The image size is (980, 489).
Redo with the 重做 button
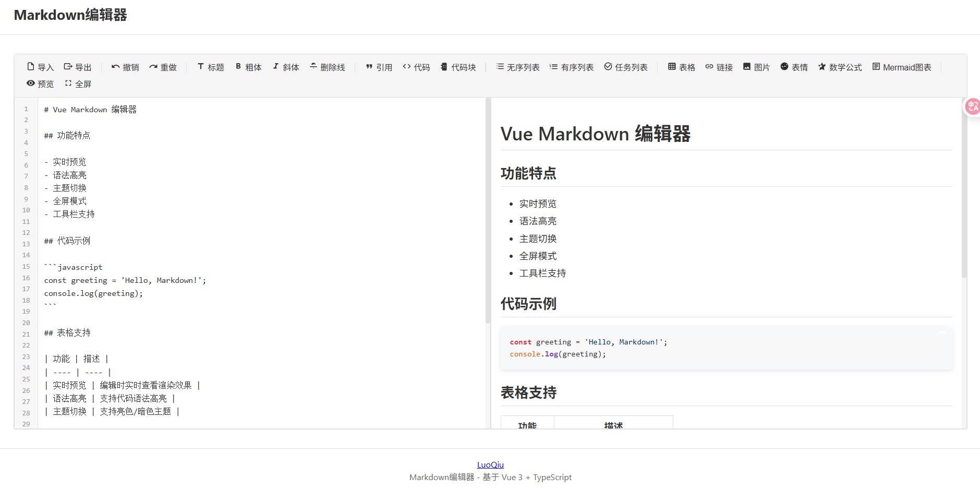pos(163,67)
